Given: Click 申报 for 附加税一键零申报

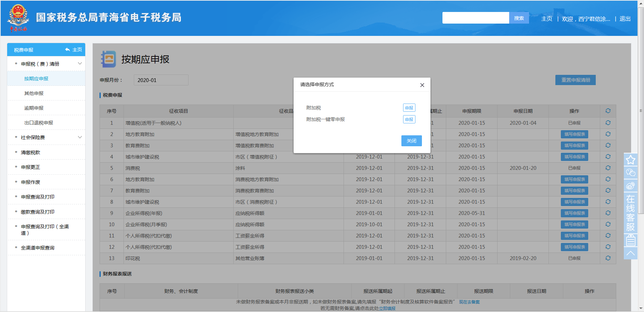Looking at the screenshot, I should 409,120.
